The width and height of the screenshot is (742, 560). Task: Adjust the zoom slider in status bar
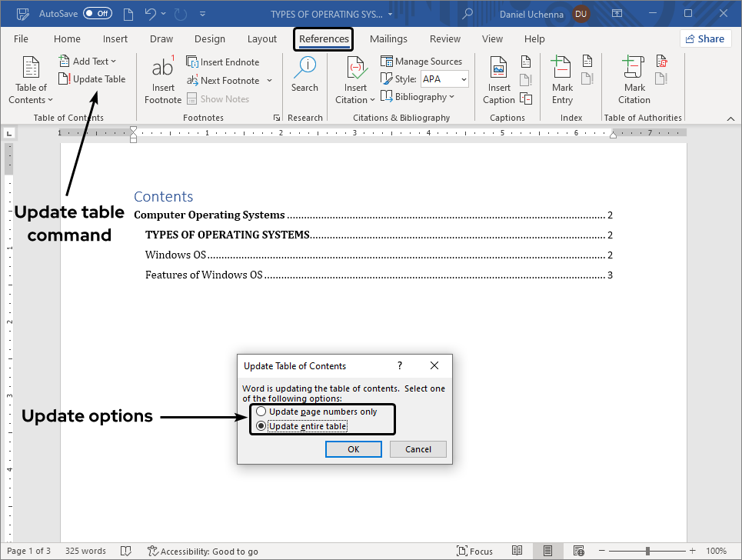(x=647, y=551)
